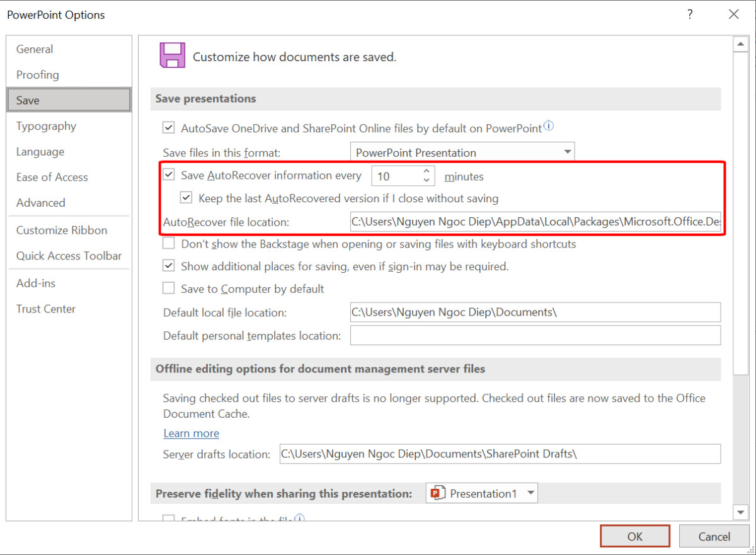
Task: Click the Default local file location field
Action: coord(535,312)
